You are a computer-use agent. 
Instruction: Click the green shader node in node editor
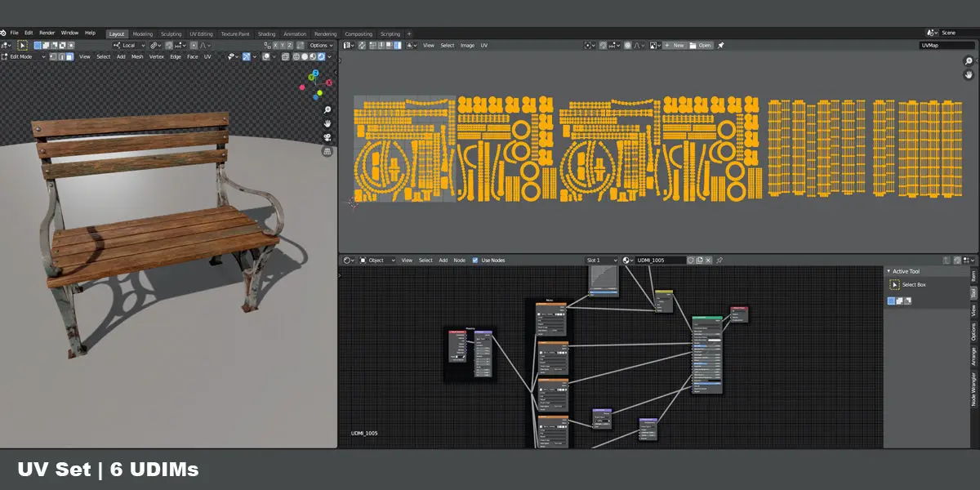[x=707, y=355]
